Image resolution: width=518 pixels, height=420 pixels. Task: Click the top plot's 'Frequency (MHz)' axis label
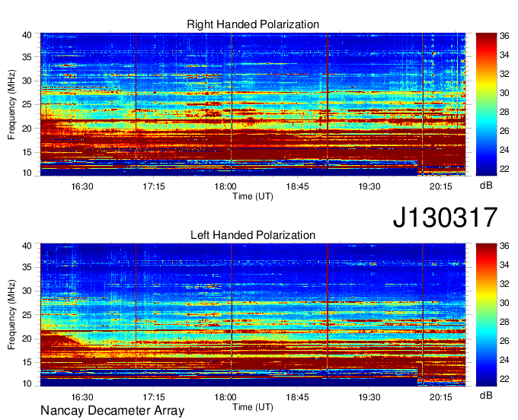click(x=11, y=104)
